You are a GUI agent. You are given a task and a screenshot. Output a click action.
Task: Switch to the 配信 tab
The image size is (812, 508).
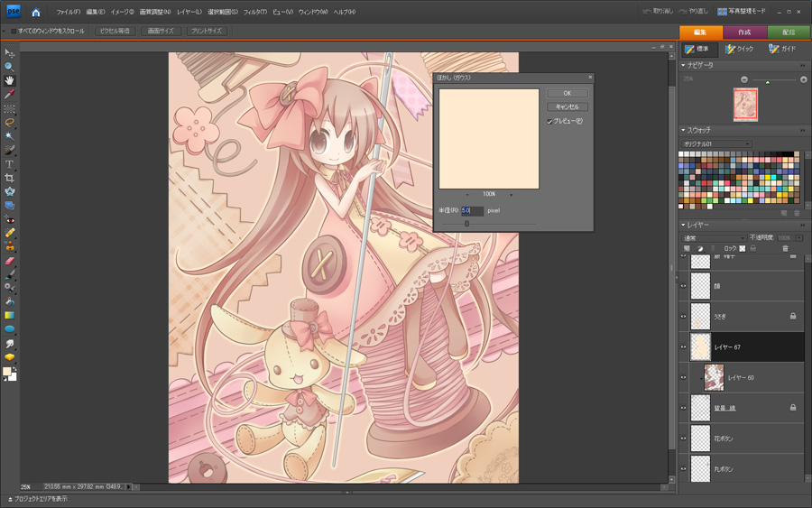pos(789,32)
